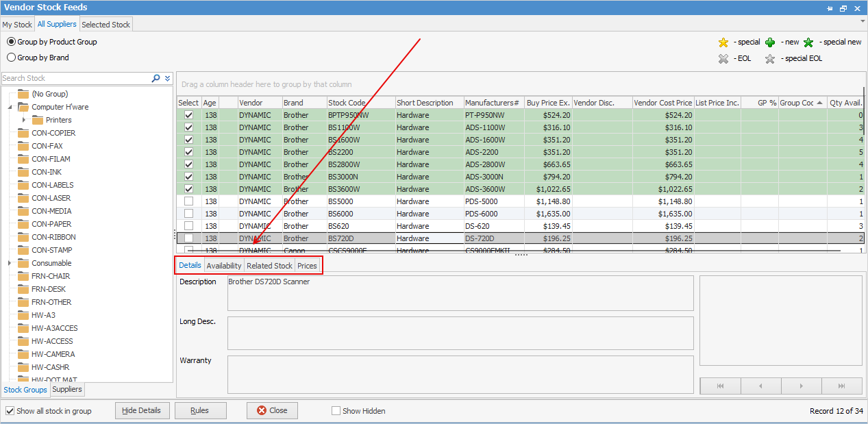The height and width of the screenshot is (424, 868).
Task: Click the green star special new icon
Action: (808, 42)
